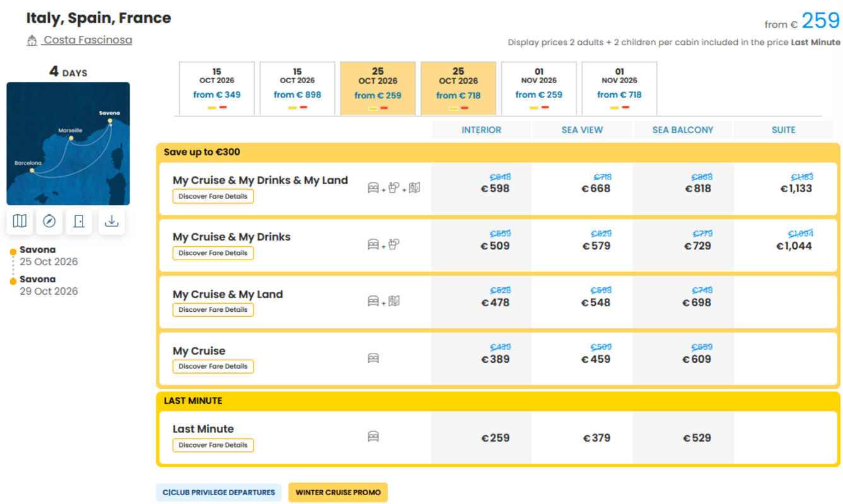Select 15 Oct 2026 from € 349 departure
Screen dimensions: 843x504
[217, 88]
